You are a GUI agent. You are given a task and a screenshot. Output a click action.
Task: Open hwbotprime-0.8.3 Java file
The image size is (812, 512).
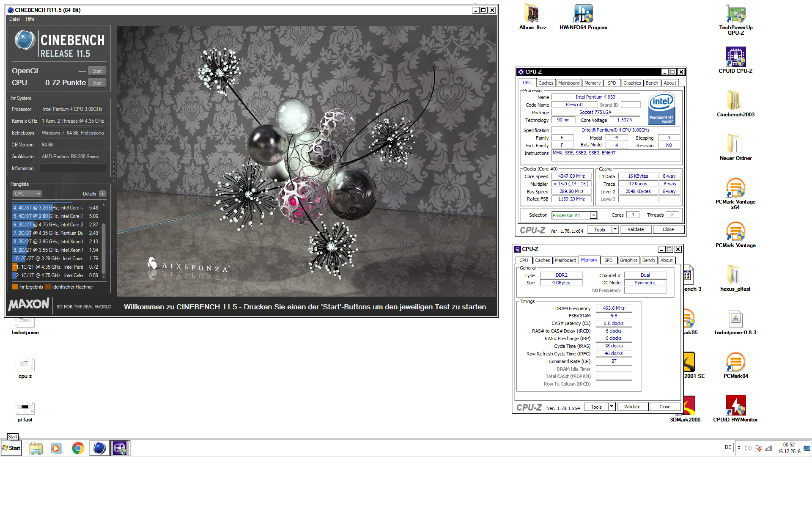(x=735, y=322)
